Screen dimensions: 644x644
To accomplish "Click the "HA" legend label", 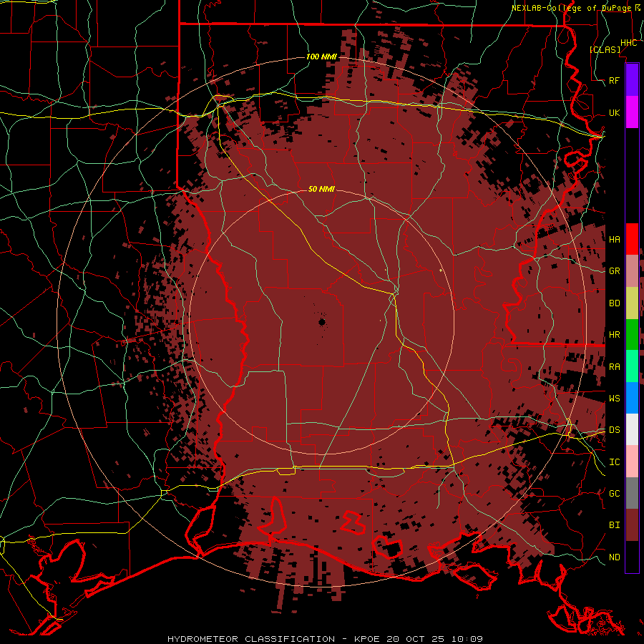I will pos(615,240).
